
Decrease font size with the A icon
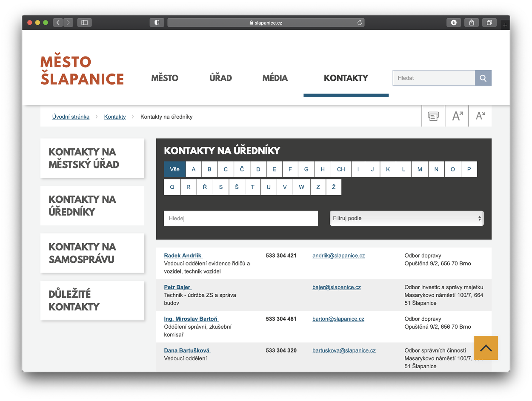click(x=480, y=116)
